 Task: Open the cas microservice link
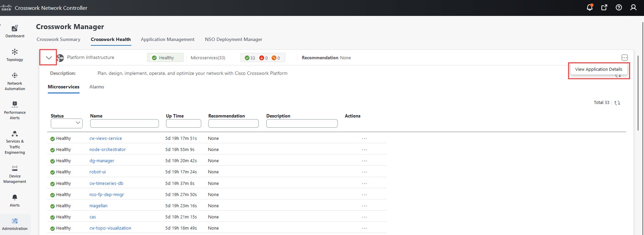pos(92,217)
